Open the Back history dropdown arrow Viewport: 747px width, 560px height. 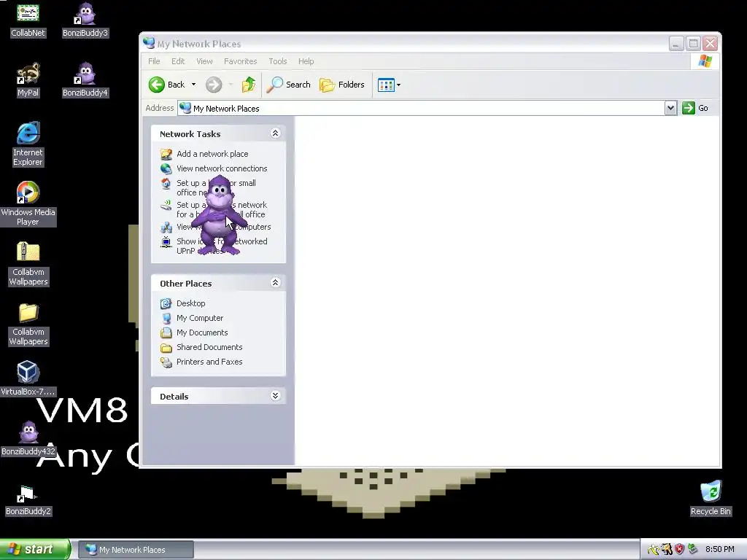click(193, 85)
